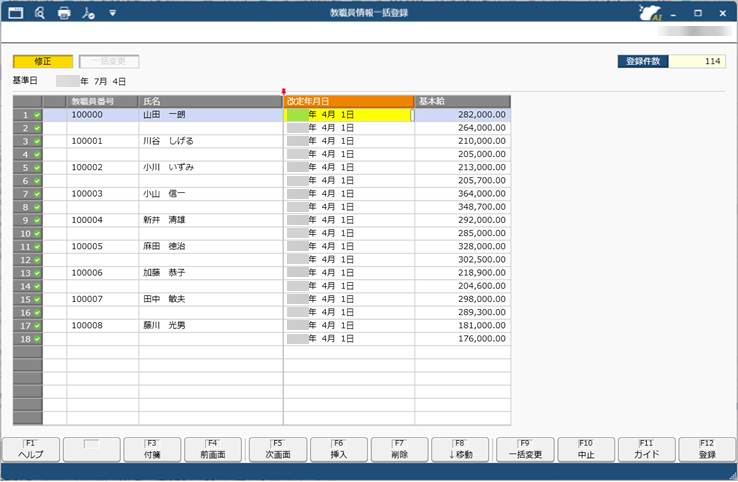The width and height of the screenshot is (738, 482).
Task: Click the F6 挿入 button
Action: click(x=338, y=449)
